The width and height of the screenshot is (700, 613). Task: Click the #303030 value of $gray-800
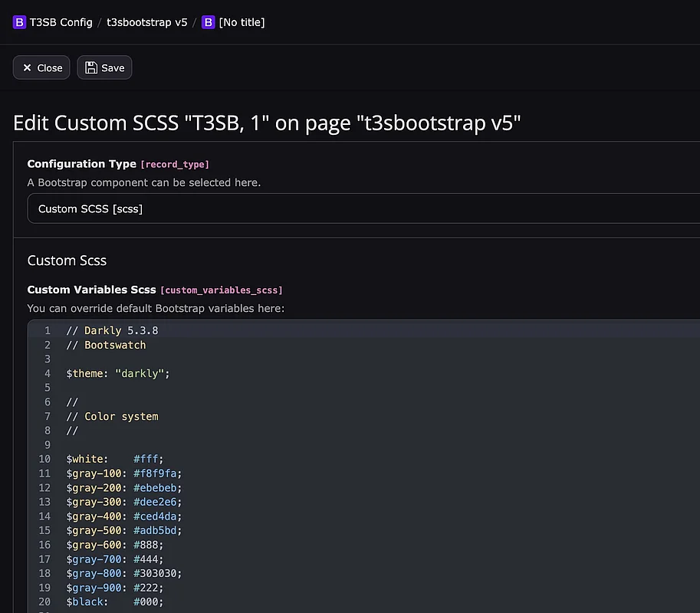(157, 573)
